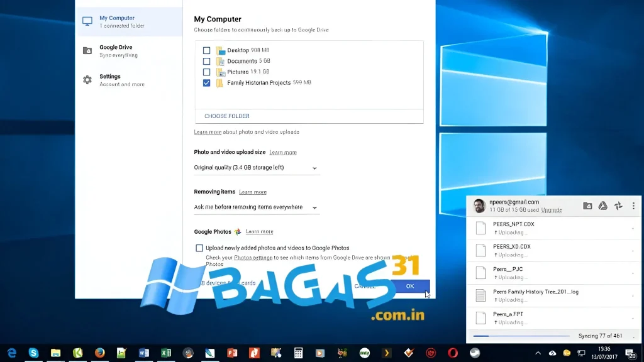Uncheck Family Historian Projects checkbox
Viewport: 644px width, 362px height.
coord(206,83)
